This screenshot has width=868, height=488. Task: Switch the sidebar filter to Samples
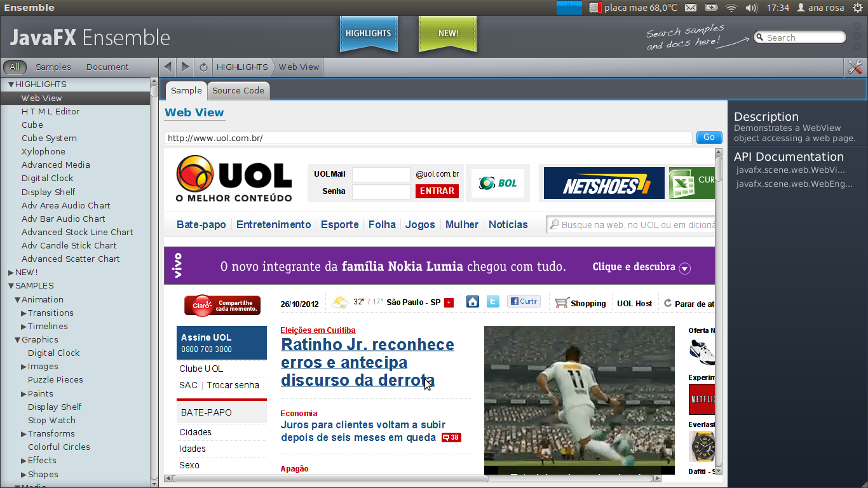coord(53,67)
